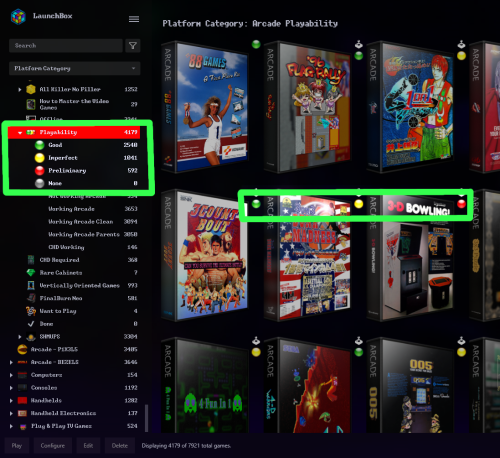Screen dimensions: 500x458
Task: Select the How to Master the Video Games icon
Action: (31, 104)
